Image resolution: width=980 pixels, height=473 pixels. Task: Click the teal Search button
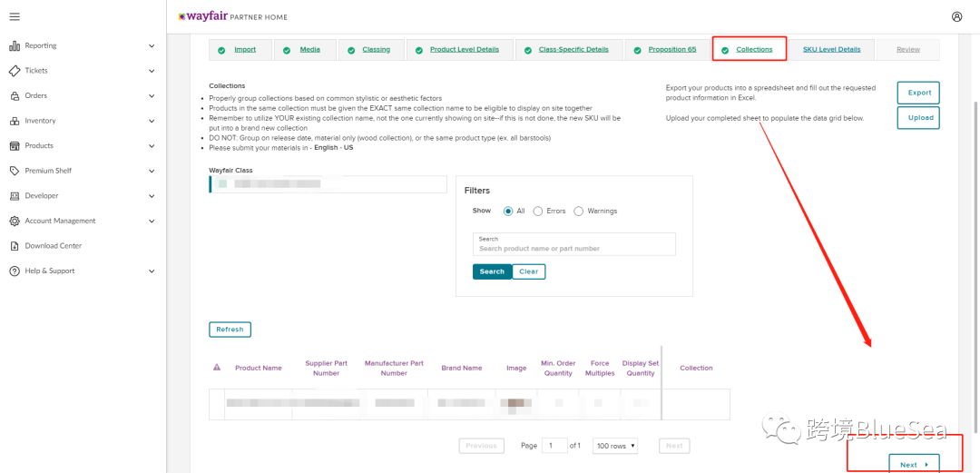click(x=492, y=271)
